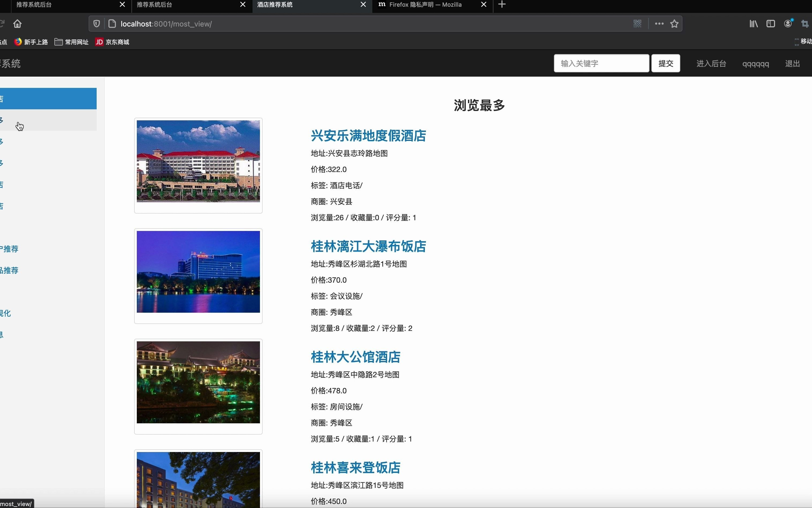Open sidebar item ending in 化
The image size is (812, 508).
(5, 313)
